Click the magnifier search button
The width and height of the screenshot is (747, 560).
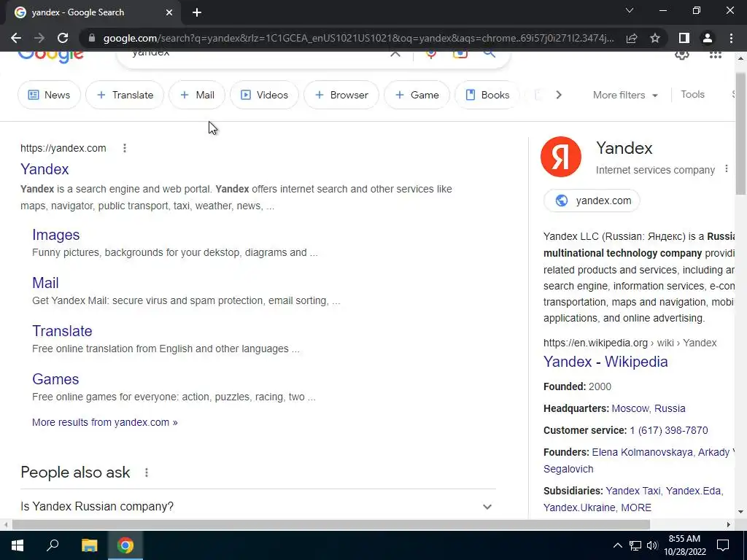click(x=489, y=53)
